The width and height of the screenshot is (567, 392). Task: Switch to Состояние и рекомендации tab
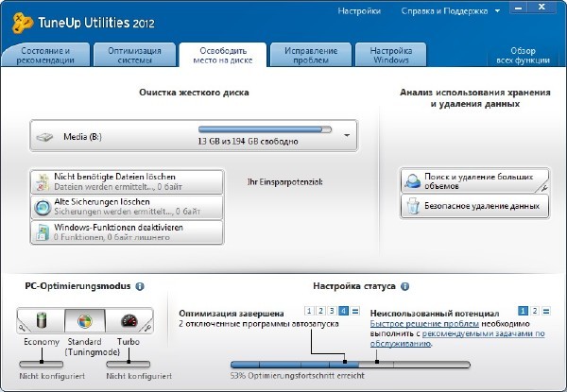[45, 55]
